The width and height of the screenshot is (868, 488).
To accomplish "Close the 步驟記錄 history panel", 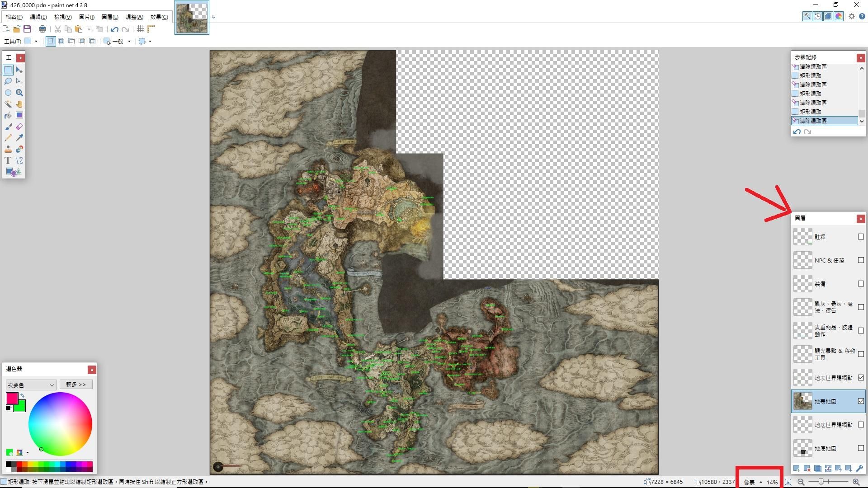I will tap(860, 58).
